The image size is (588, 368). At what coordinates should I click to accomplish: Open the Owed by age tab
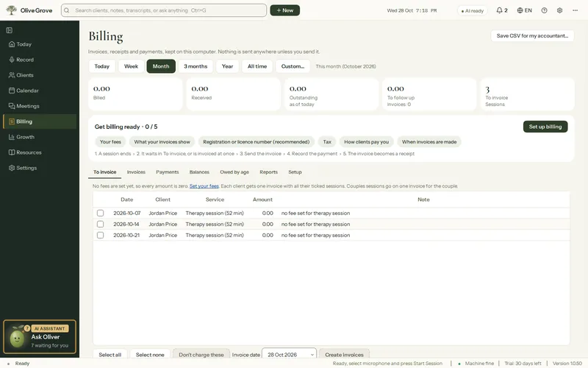click(234, 172)
